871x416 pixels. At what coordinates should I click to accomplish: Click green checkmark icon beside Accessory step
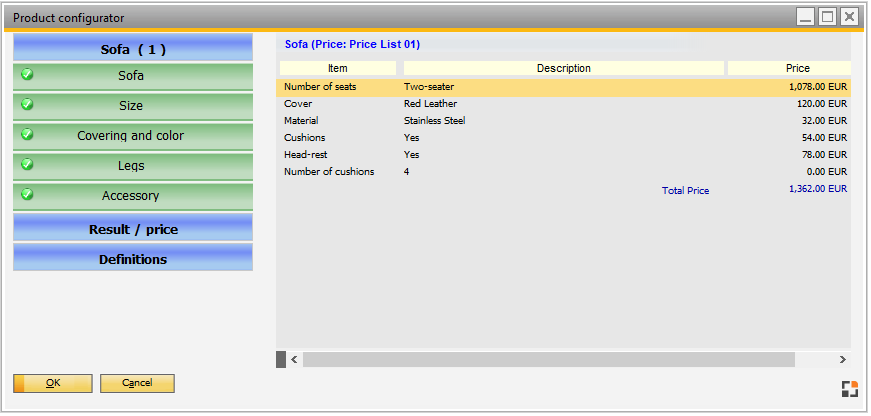[27, 194]
